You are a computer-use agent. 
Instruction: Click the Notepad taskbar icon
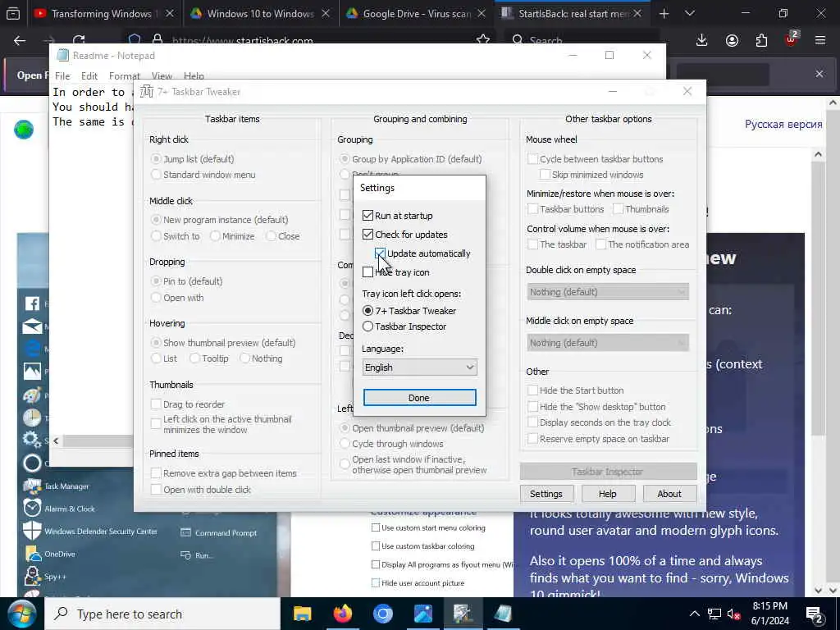[503, 614]
